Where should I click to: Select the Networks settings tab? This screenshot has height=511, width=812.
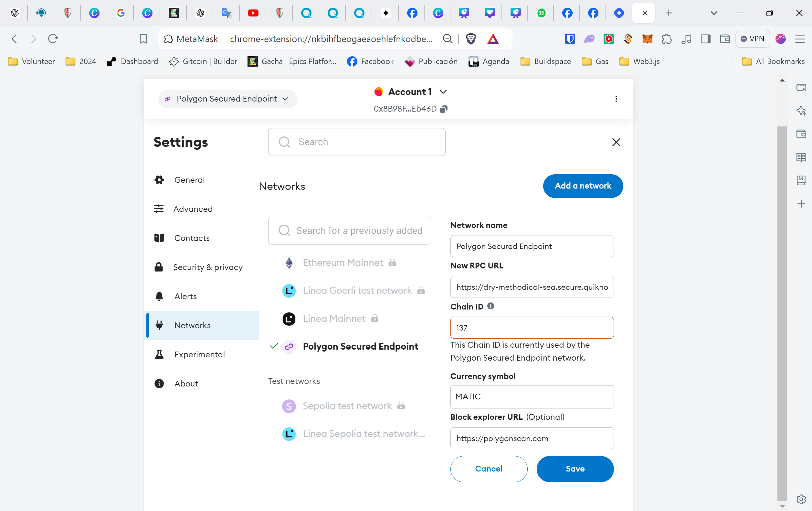pos(202,325)
